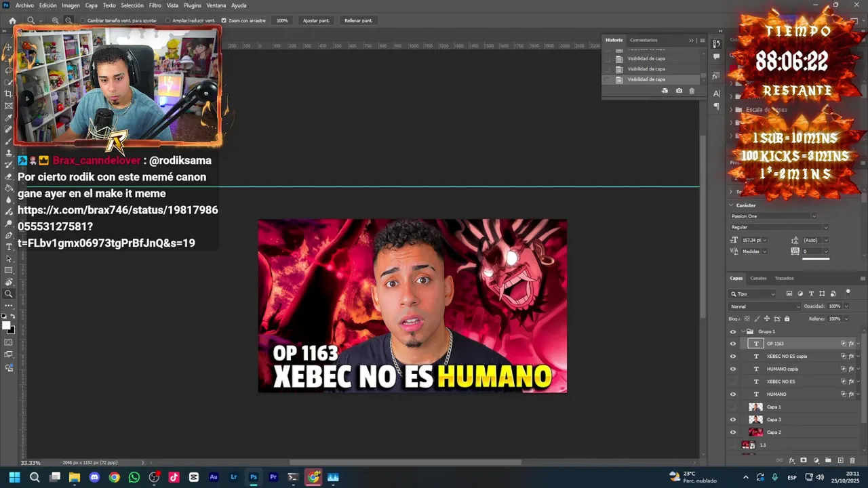868x488 pixels.
Task: Hide the Capa 3 layer
Action: (x=732, y=420)
